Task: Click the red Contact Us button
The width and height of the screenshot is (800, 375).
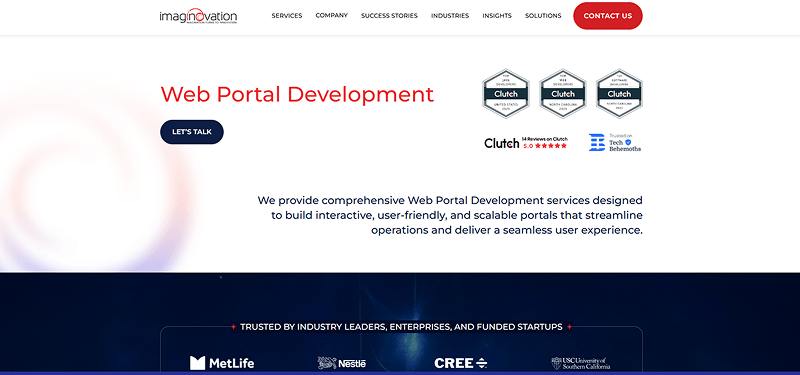Action: point(608,16)
